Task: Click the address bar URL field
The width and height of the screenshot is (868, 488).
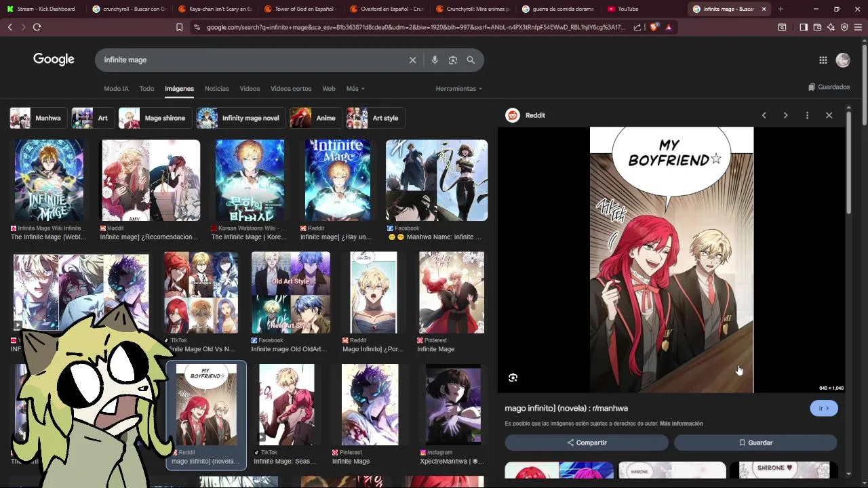Action: tap(415, 27)
